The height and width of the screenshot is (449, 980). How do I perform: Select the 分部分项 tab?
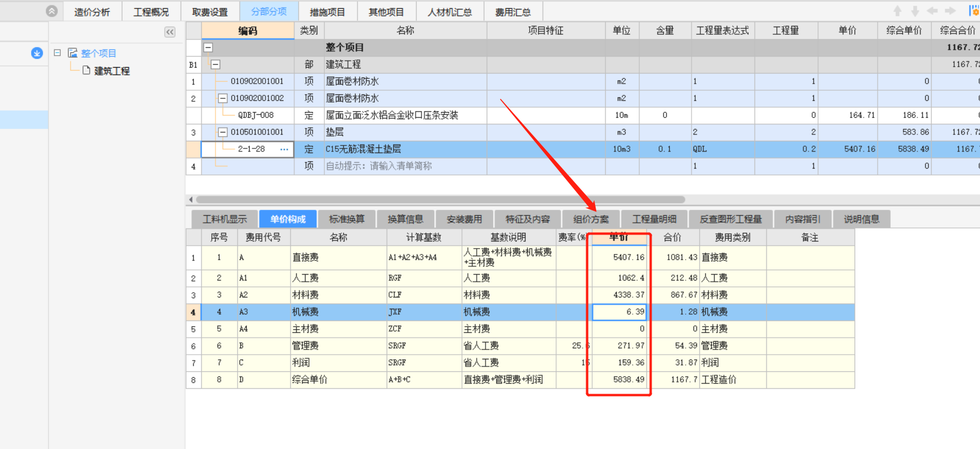tap(269, 12)
